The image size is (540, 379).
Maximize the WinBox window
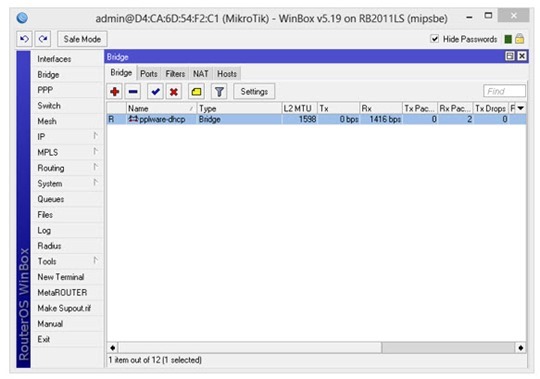point(488,15)
